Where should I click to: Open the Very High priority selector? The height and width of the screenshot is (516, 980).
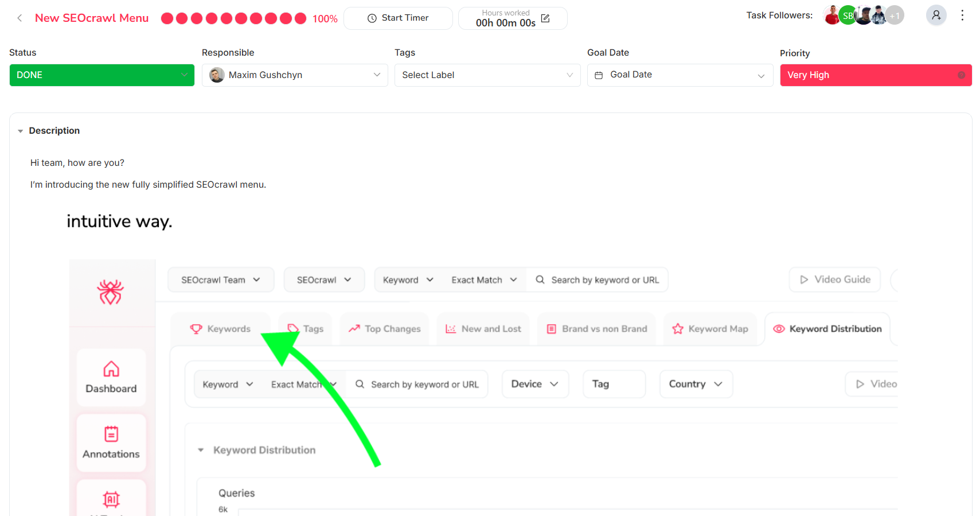coord(875,75)
